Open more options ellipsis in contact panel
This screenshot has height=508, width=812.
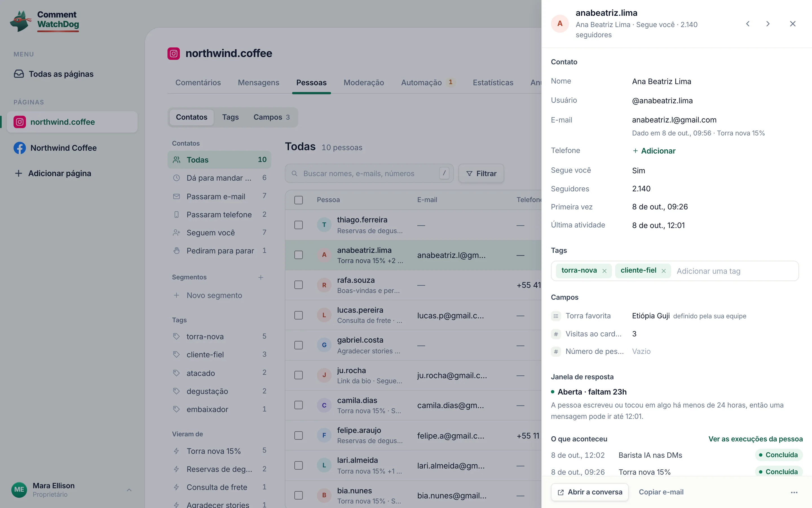click(794, 492)
